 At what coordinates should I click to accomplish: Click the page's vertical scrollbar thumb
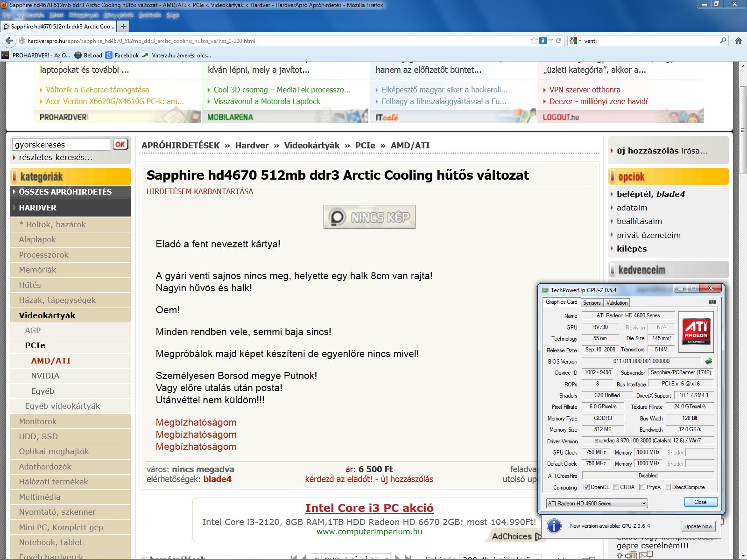(743, 130)
